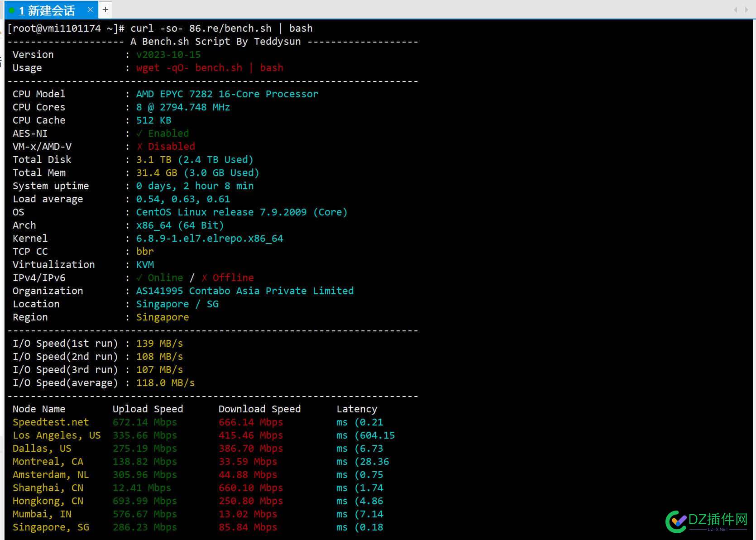Click location value Singapore / SG
The width and height of the screenshot is (756, 540).
(x=177, y=304)
